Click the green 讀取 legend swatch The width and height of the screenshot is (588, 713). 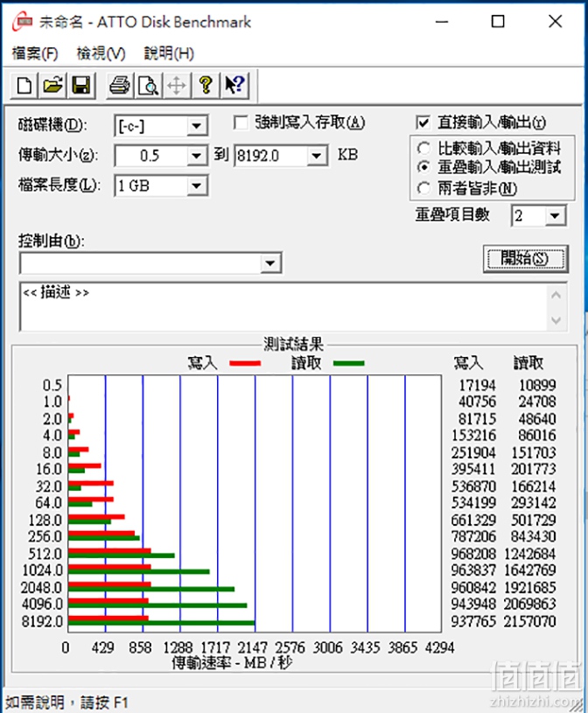[x=349, y=363]
